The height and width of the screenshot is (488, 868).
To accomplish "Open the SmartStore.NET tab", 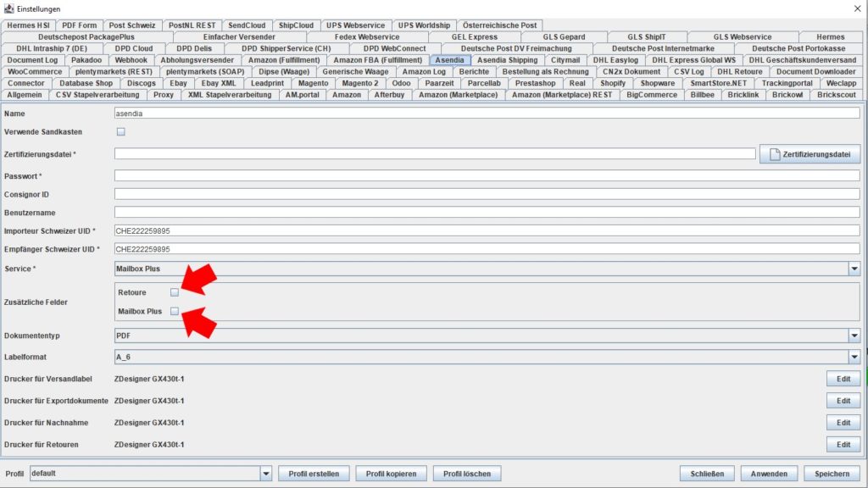I will (719, 83).
